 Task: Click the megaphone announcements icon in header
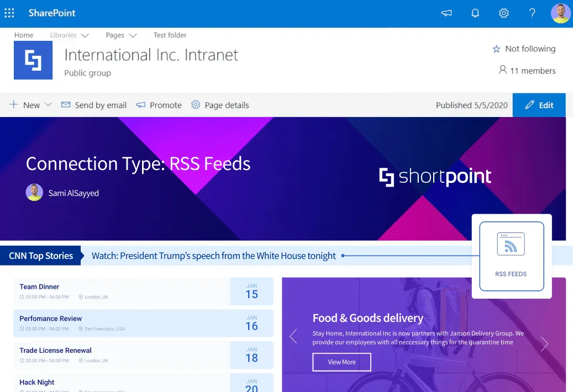pyautogui.click(x=446, y=13)
